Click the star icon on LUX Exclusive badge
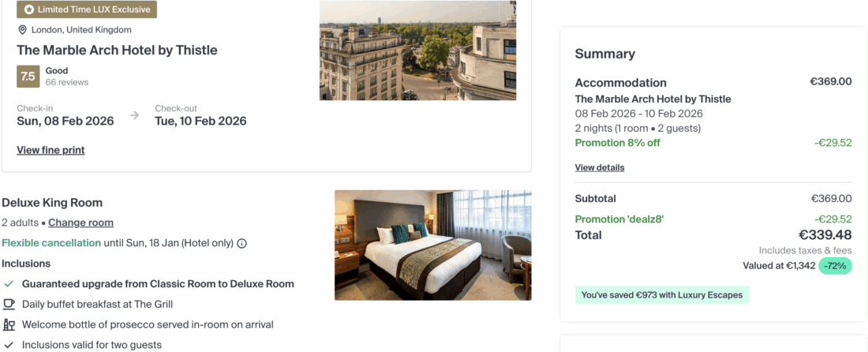Viewport: 868px width, 352px height. (29, 9)
